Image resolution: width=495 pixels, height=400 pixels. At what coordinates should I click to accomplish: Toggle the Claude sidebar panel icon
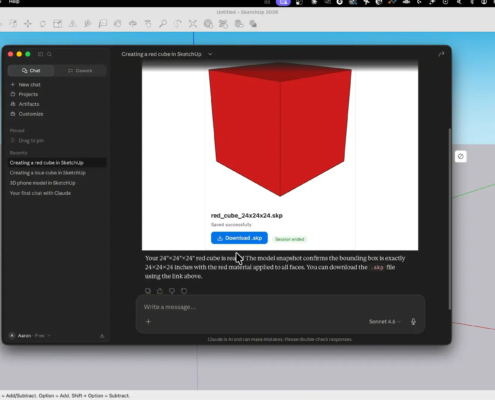[40, 54]
